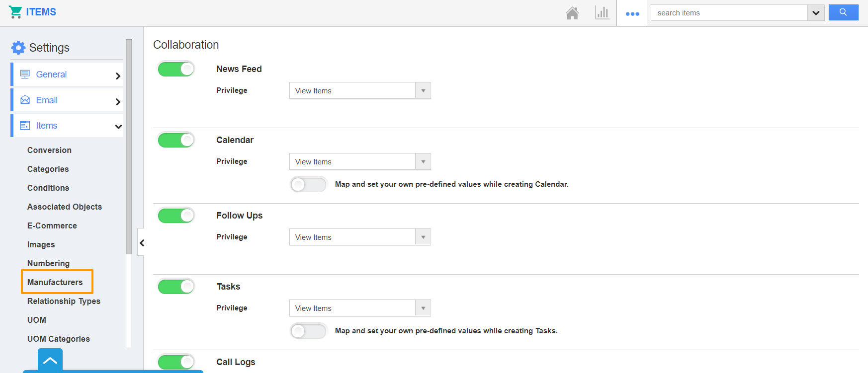Click the General monitor icon
The image size is (868, 373).
click(x=25, y=75)
